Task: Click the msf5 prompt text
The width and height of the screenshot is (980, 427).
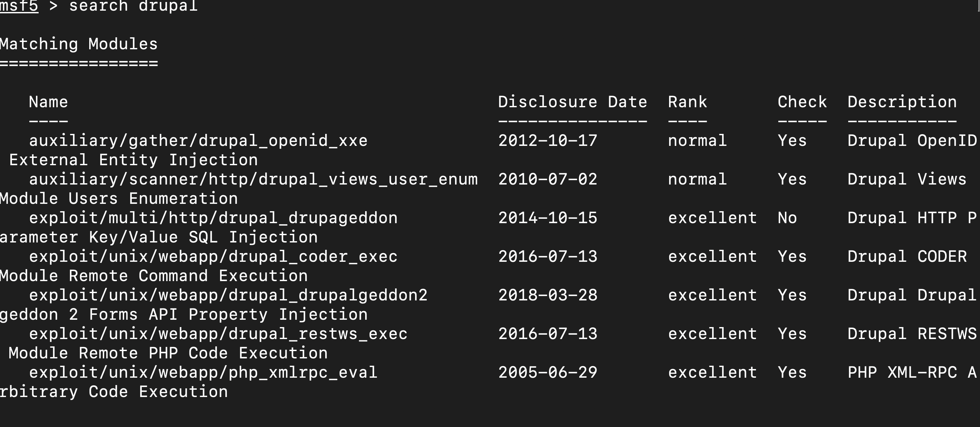Action: tap(19, 6)
